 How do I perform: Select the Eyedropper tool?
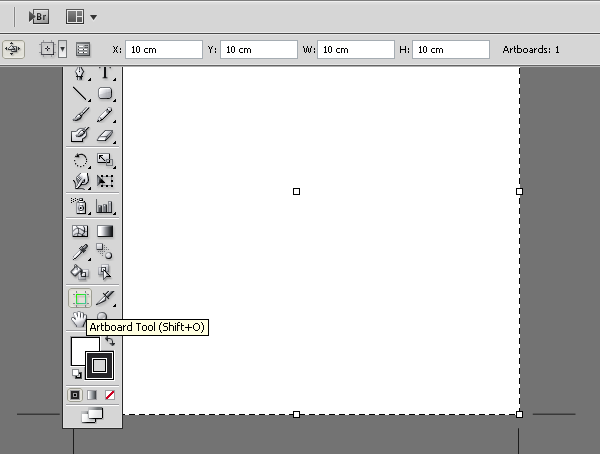point(80,252)
